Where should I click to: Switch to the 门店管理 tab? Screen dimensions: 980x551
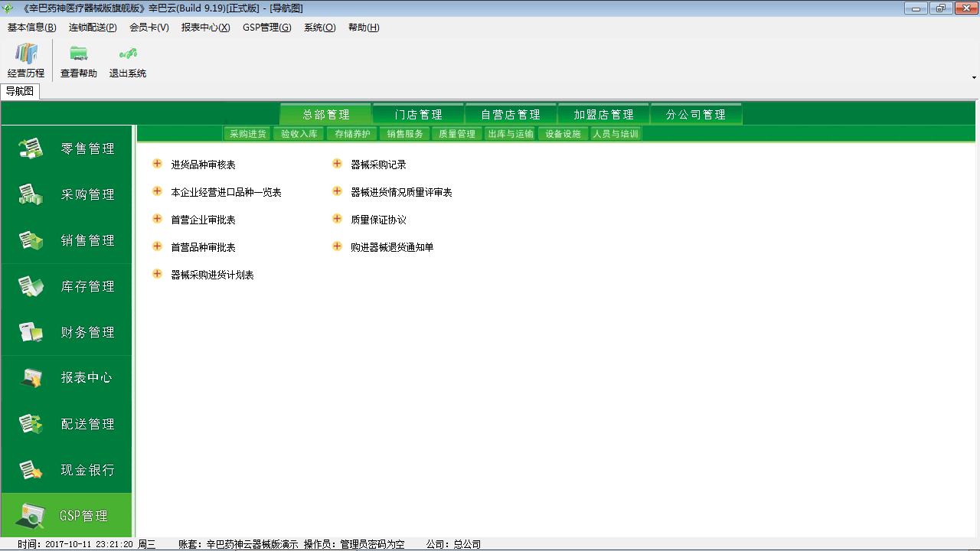(419, 114)
